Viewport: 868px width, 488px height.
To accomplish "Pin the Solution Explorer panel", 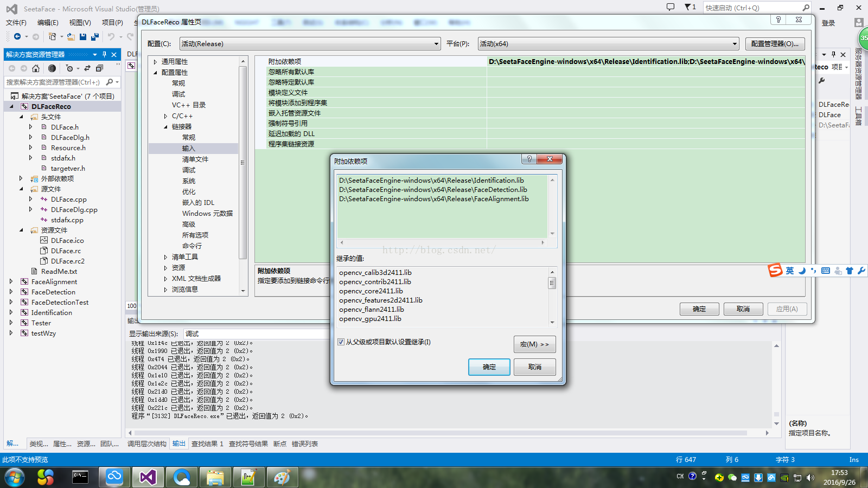I will [x=105, y=54].
